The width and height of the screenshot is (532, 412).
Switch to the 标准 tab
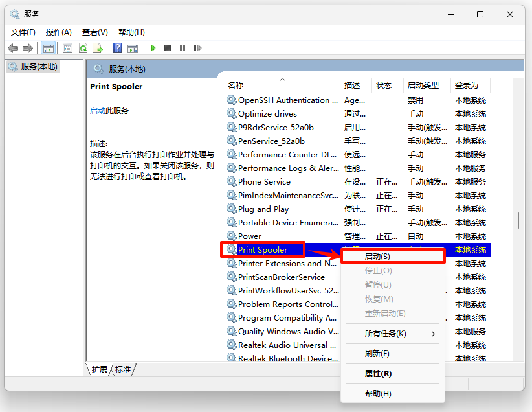click(123, 370)
